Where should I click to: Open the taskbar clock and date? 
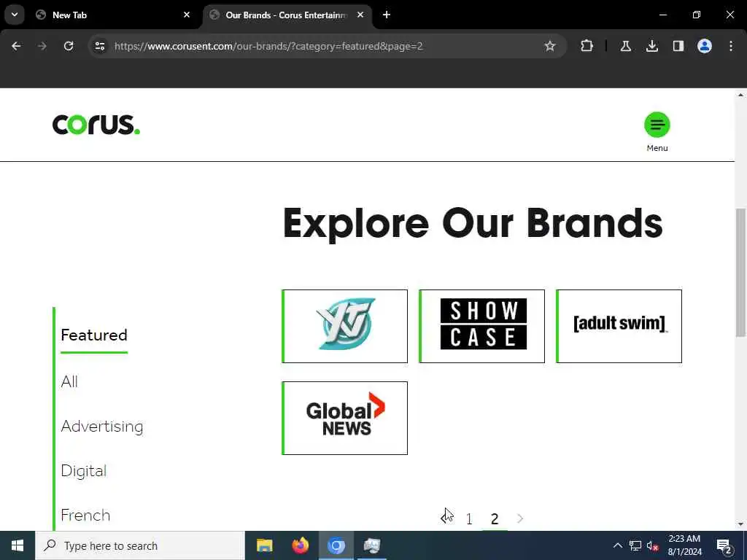[x=684, y=545]
